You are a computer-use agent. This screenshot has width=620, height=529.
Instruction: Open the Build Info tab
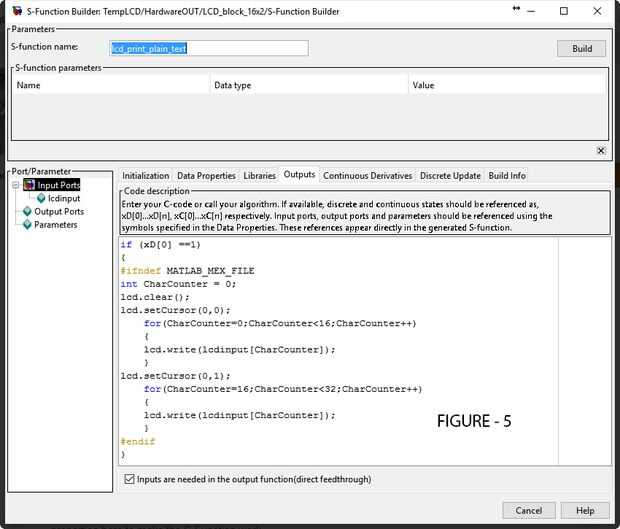507,176
